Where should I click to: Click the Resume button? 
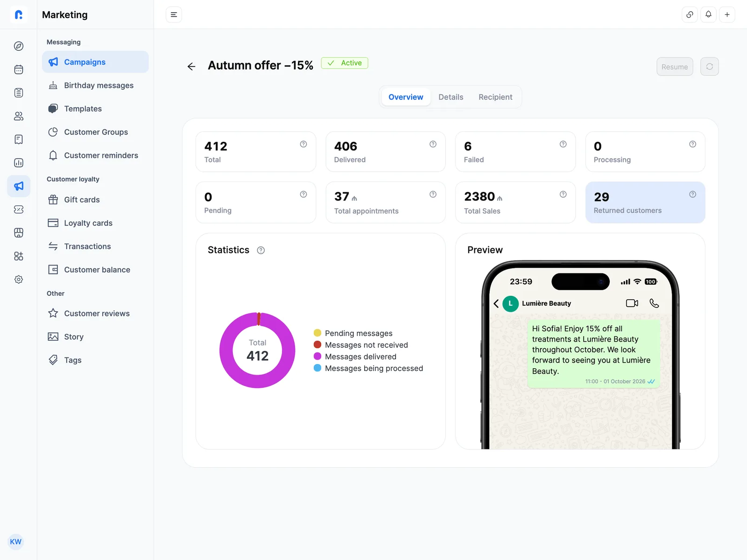click(x=675, y=67)
